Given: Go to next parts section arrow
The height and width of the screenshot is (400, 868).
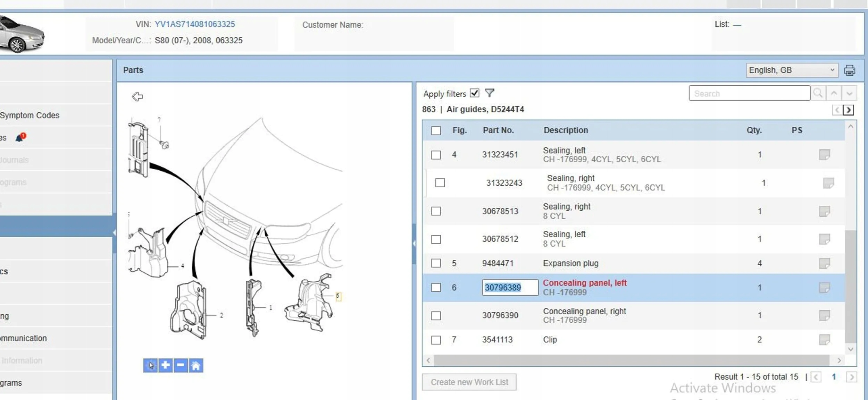Looking at the screenshot, I should click(x=849, y=110).
